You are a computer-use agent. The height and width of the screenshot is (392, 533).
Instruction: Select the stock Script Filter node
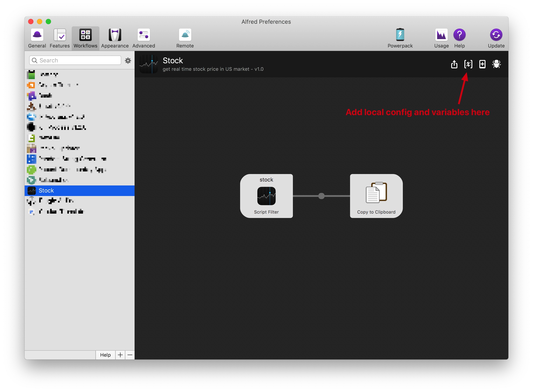tap(266, 196)
